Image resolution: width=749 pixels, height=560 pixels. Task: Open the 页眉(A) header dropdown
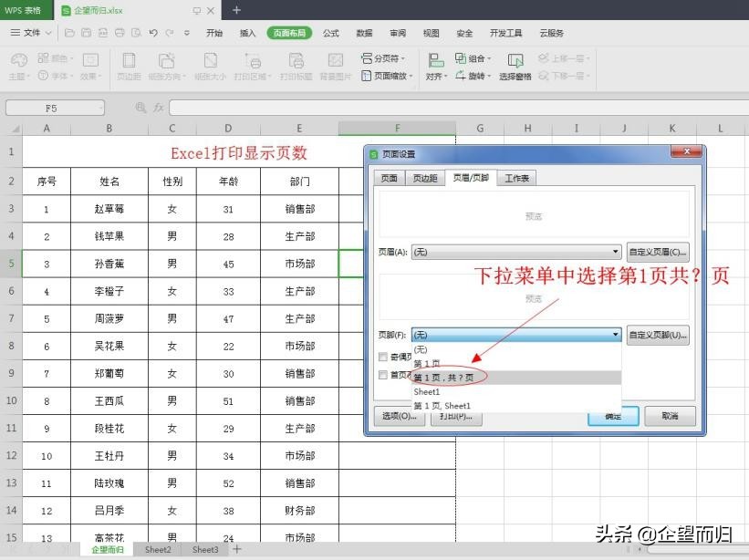pyautogui.click(x=516, y=252)
